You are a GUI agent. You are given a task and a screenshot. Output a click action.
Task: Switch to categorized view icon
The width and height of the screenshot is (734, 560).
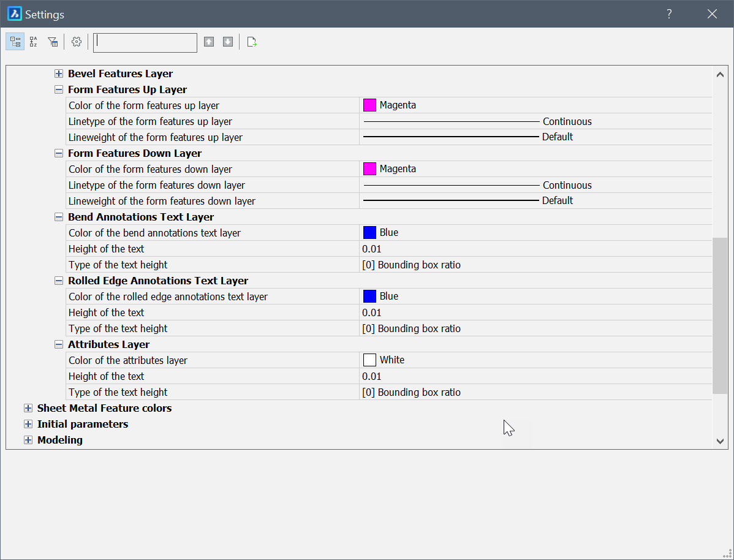(x=15, y=42)
